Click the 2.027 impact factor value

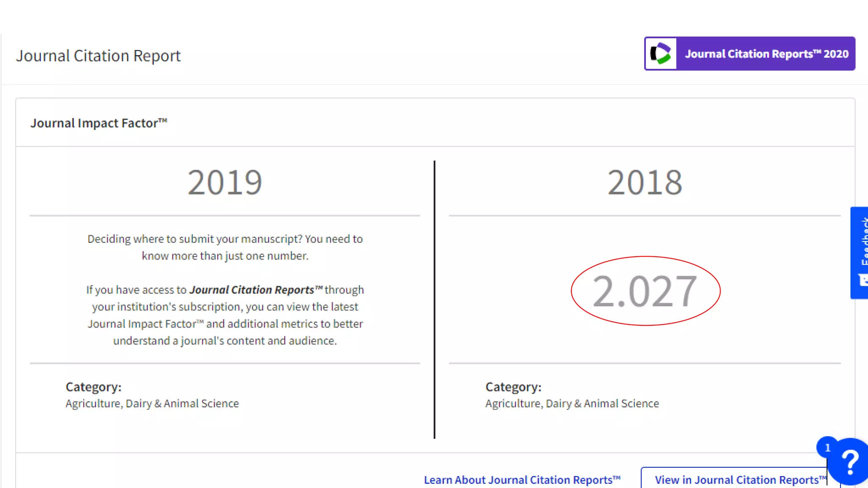point(645,291)
